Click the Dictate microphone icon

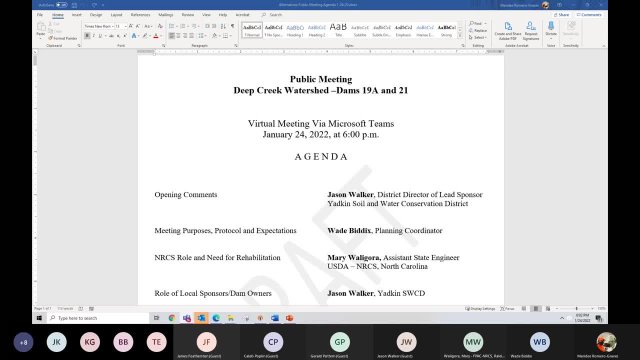pos(551,29)
